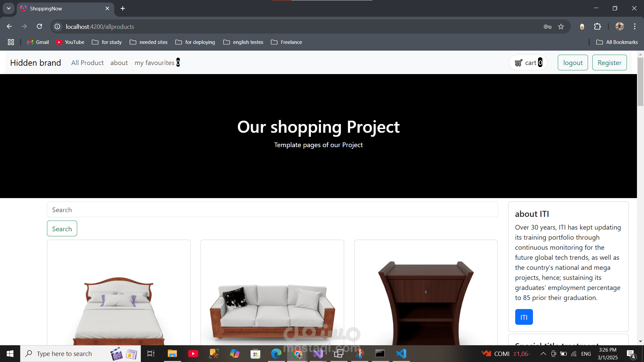Open Visual Studio from taskbar
Image resolution: width=644 pixels, height=362 pixels.
318,354
